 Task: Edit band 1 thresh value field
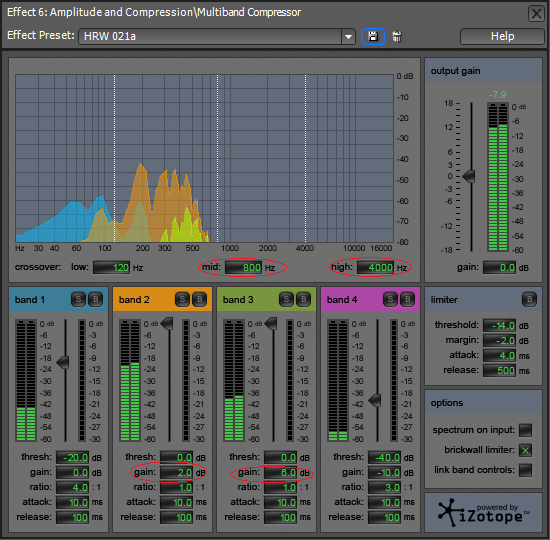72,458
